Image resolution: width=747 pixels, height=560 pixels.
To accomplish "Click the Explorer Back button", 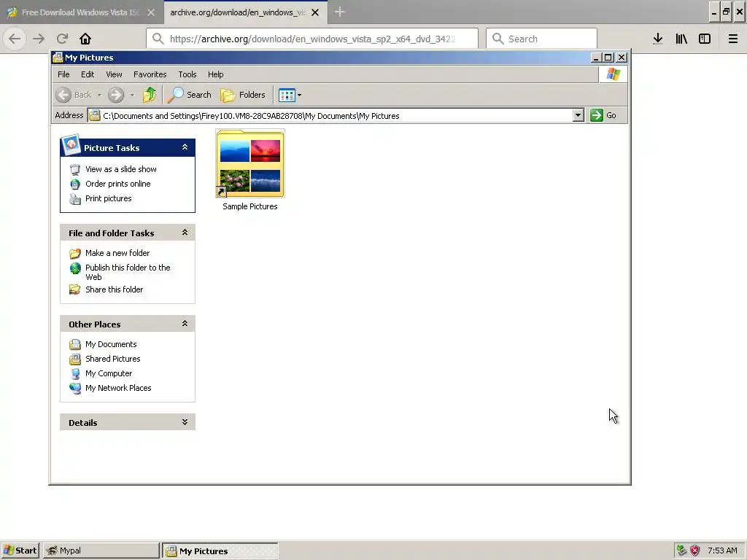I will point(74,95).
